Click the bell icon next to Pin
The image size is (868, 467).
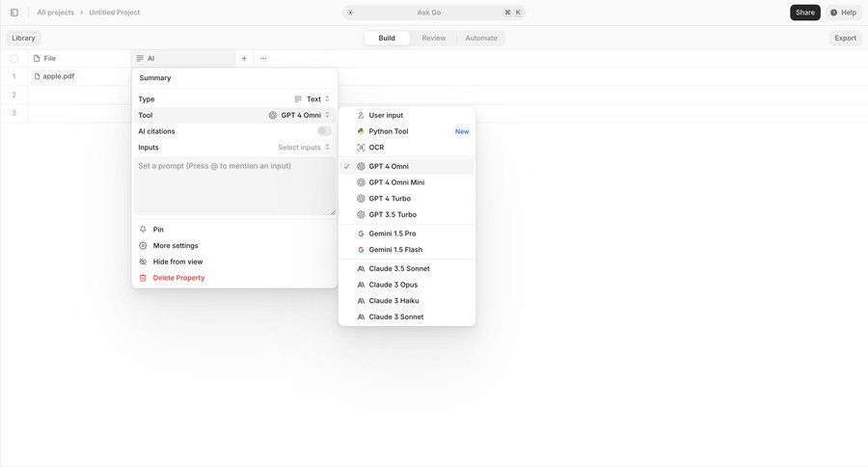click(143, 230)
